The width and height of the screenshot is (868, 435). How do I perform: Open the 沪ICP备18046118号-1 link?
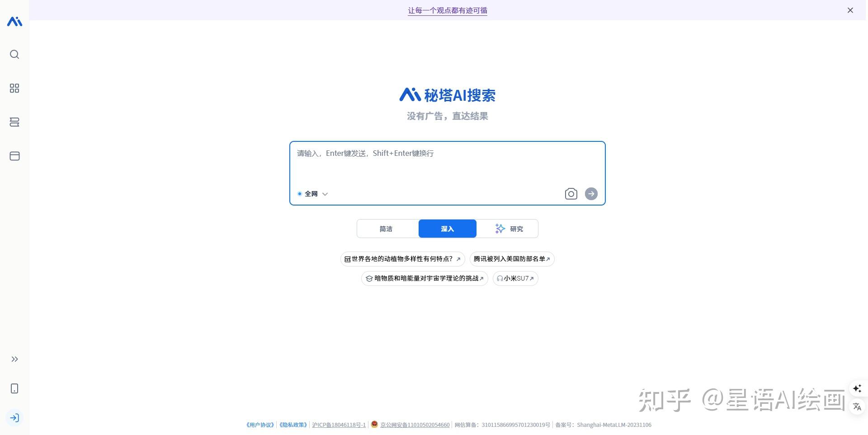tap(339, 425)
